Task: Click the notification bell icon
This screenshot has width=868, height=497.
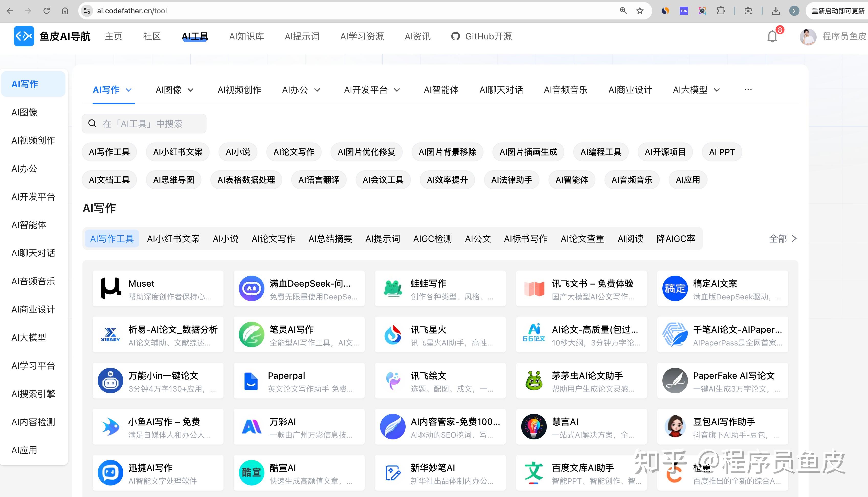Action: [772, 36]
